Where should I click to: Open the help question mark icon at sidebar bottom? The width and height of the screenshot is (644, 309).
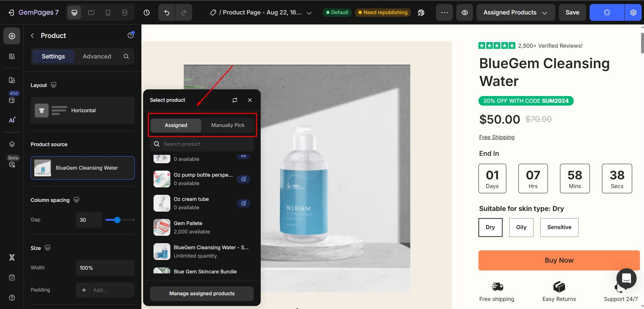[x=12, y=298]
